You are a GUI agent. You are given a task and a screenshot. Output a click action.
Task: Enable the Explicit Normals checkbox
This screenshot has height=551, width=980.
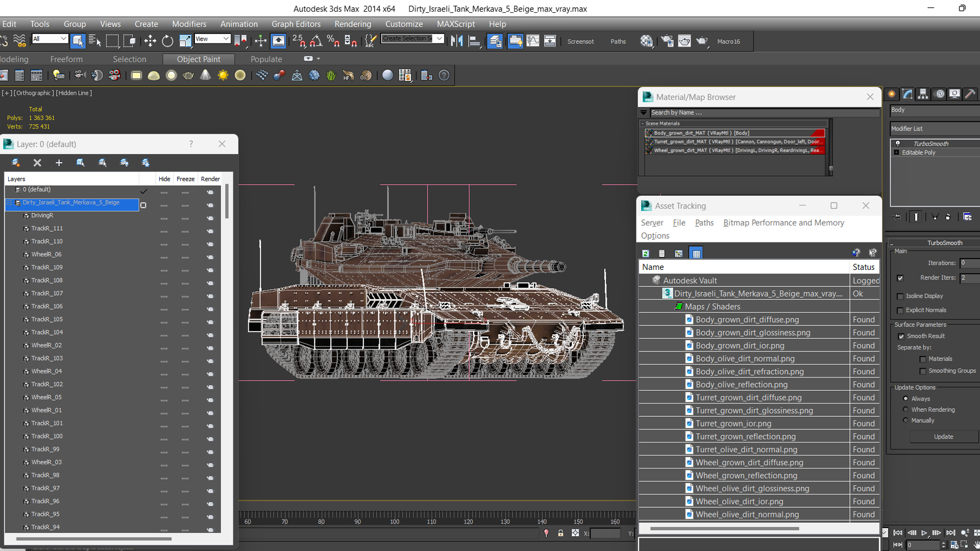(900, 311)
